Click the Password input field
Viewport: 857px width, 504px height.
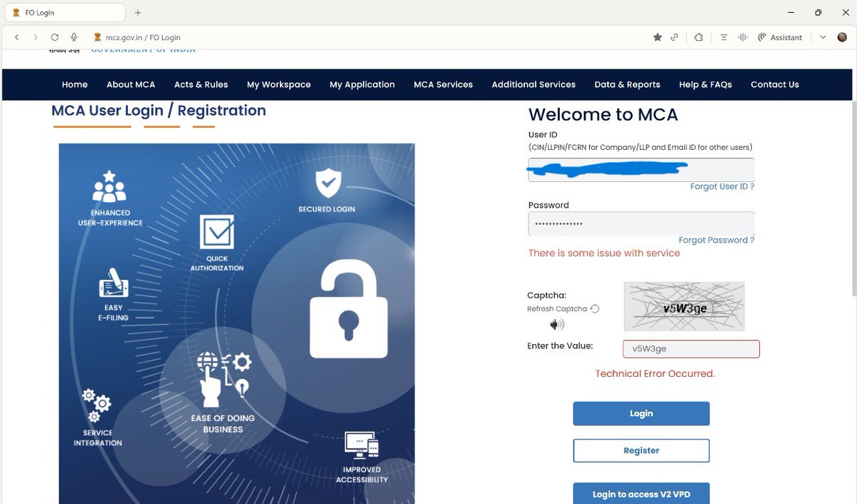click(x=641, y=223)
